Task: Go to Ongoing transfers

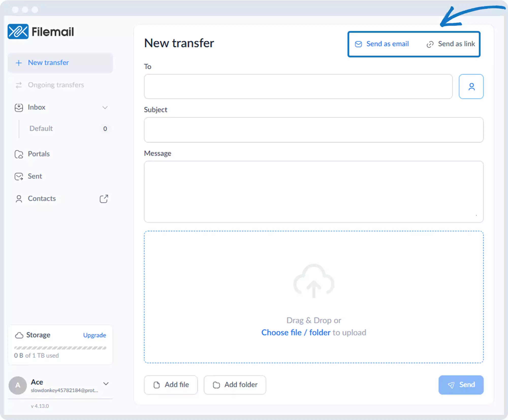Action: [56, 85]
